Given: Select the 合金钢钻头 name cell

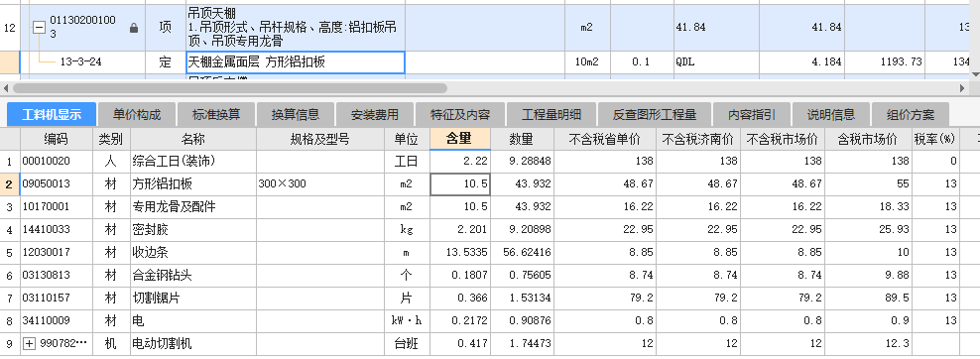Looking at the screenshot, I should (x=193, y=276).
